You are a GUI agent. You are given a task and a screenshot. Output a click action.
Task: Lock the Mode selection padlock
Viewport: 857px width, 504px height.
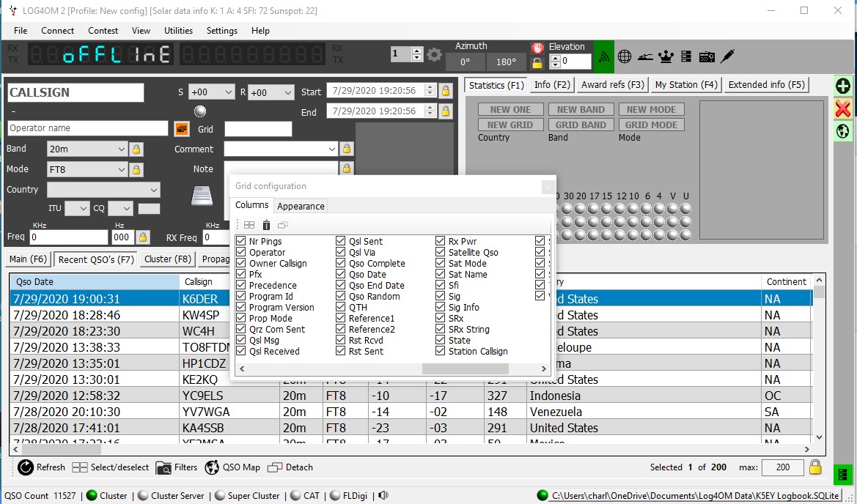[136, 170]
